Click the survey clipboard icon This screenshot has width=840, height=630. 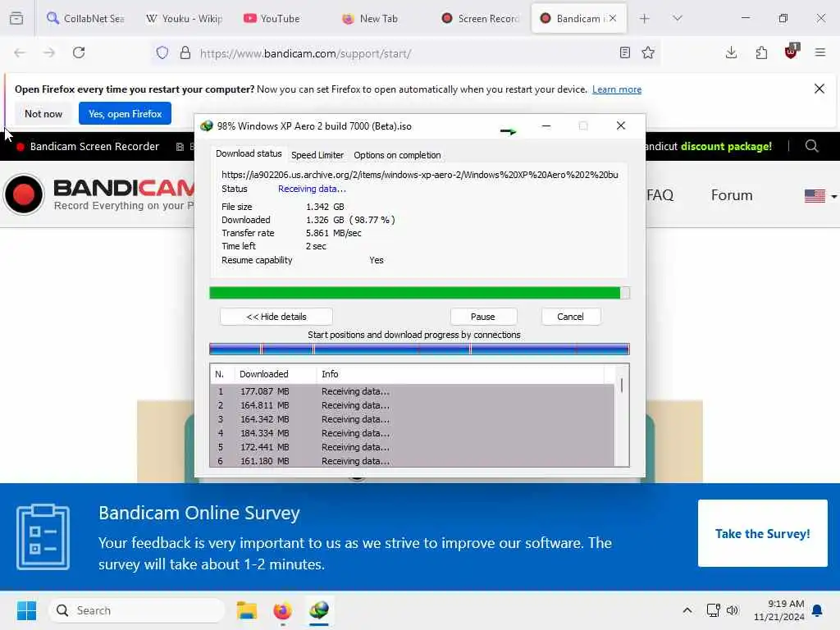[43, 536]
